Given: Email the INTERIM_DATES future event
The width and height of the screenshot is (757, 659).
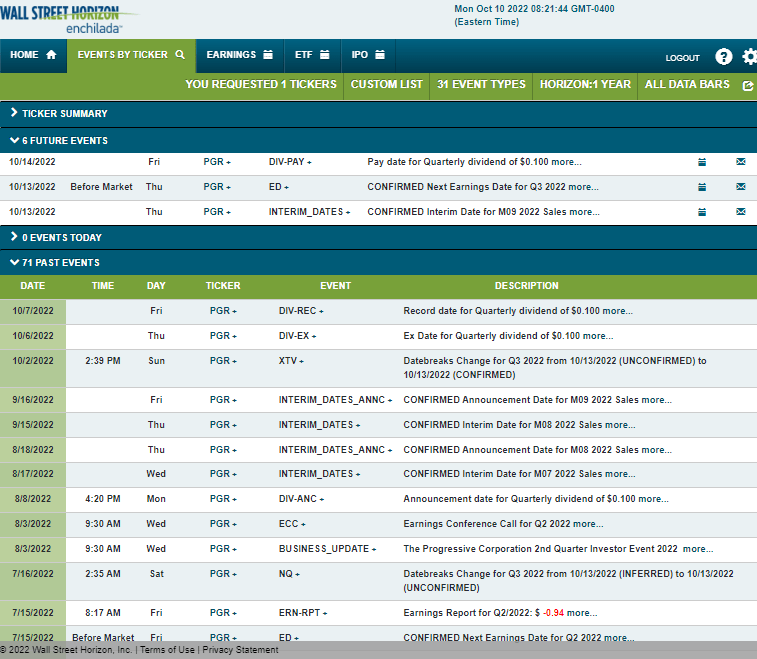Looking at the screenshot, I should tap(741, 212).
